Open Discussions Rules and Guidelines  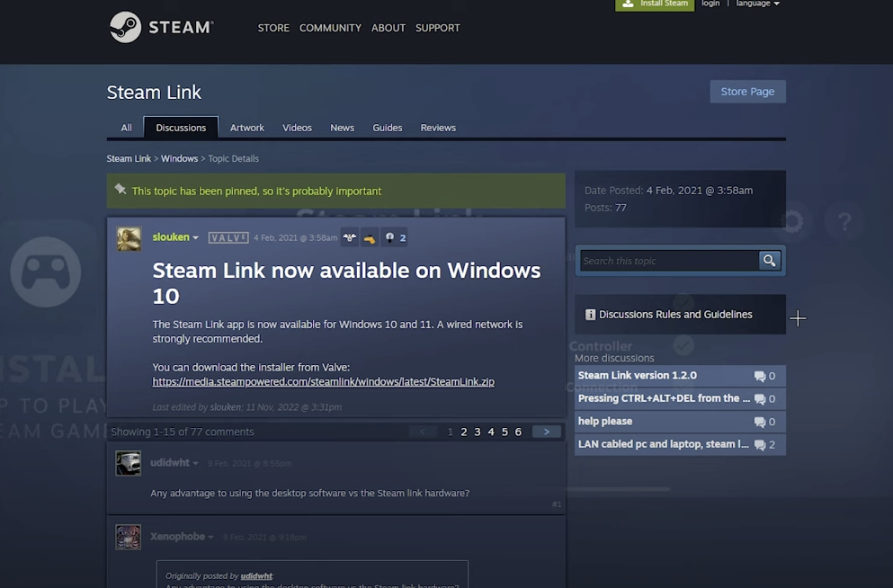click(x=675, y=314)
